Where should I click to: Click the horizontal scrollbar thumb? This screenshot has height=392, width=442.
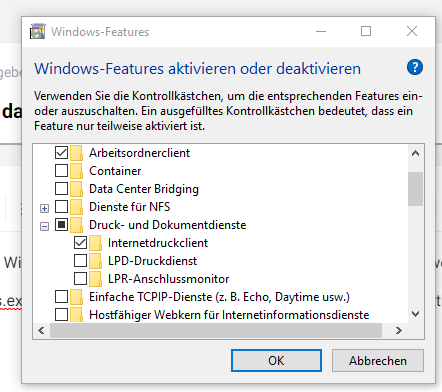pyautogui.click(x=216, y=330)
